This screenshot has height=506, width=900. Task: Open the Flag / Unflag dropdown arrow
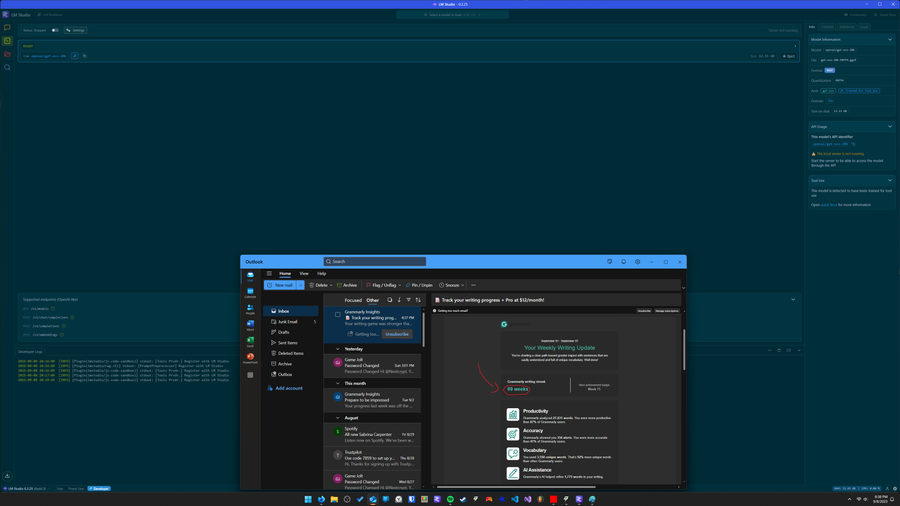[399, 285]
